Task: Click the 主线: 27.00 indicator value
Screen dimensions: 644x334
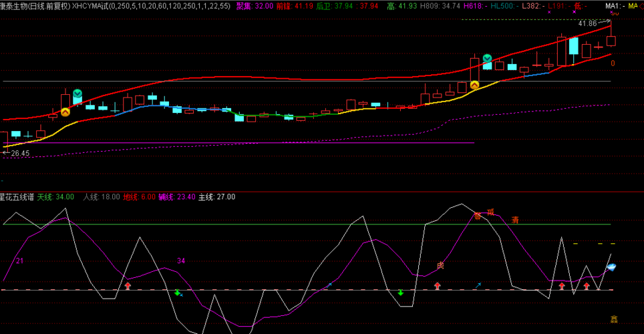Action: pyautogui.click(x=217, y=197)
